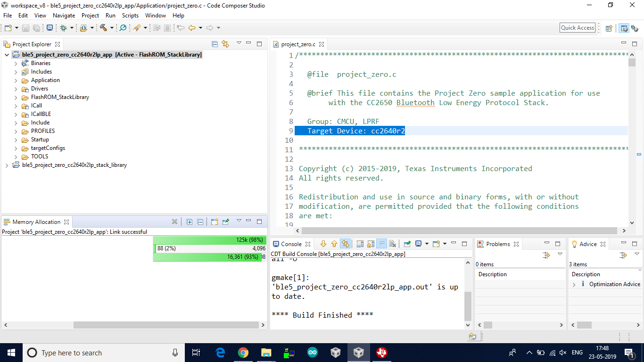Select the Drivers folder
Screen dimensions: 644x362
pyautogui.click(x=40, y=89)
